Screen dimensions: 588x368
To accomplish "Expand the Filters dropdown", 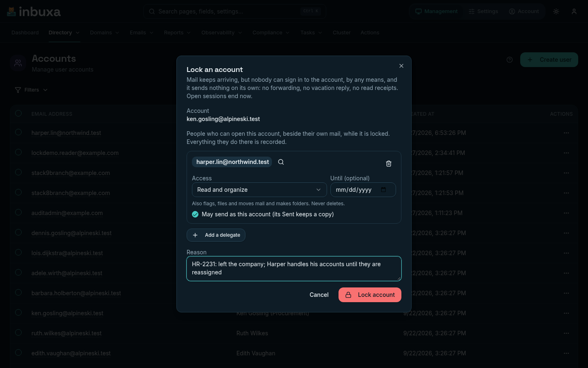I will click(31, 90).
